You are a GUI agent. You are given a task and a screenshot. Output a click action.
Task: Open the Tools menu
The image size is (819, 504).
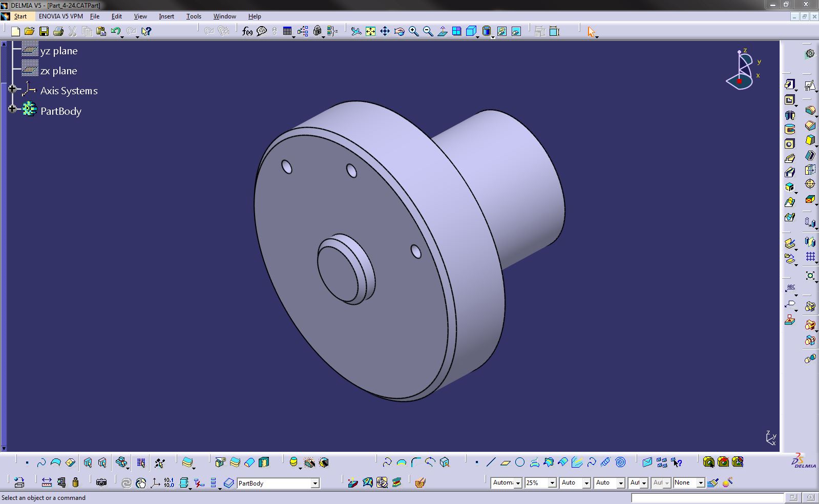(194, 16)
